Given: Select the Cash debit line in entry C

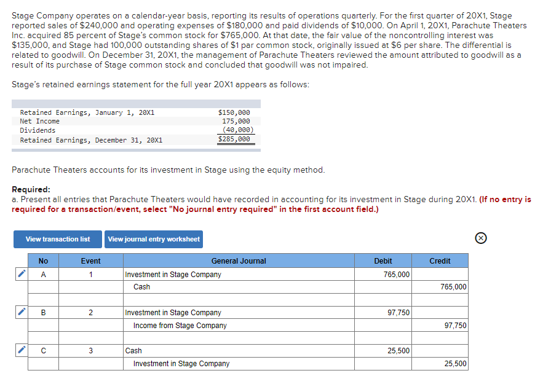Looking at the screenshot, I should tap(239, 351).
